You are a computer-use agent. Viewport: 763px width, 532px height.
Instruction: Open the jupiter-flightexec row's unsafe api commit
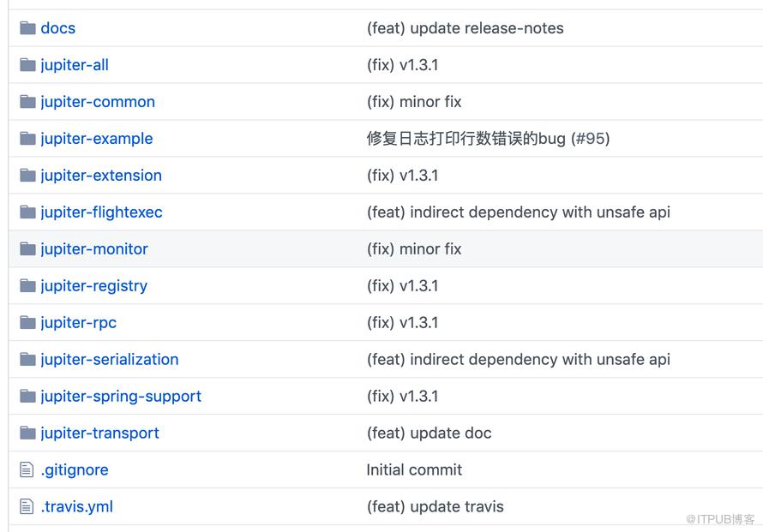[519, 212]
